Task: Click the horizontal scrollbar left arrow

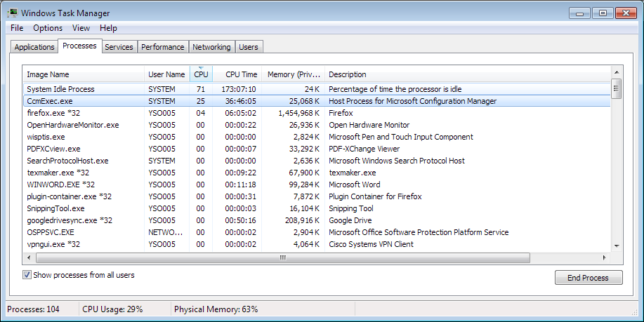Action: point(29,257)
